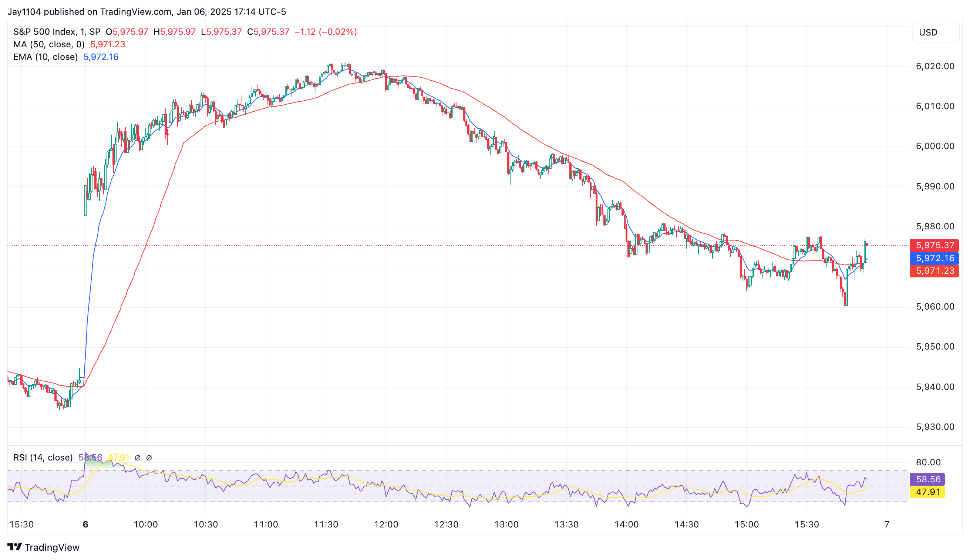Click the 13:00 time axis label
Image resolution: width=970 pixels, height=560 pixels.
pos(506,524)
